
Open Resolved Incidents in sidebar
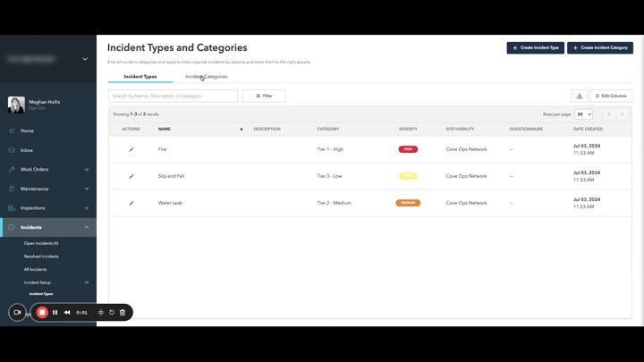41,257
